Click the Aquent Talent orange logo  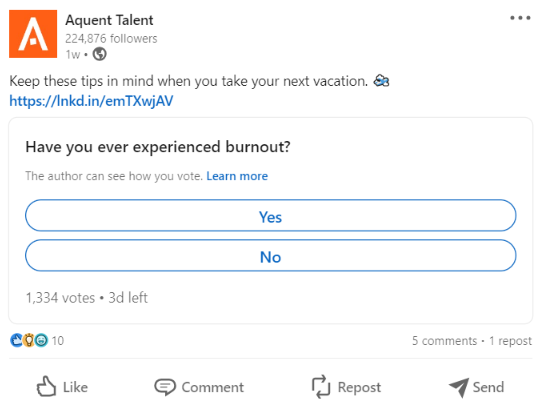[33, 34]
